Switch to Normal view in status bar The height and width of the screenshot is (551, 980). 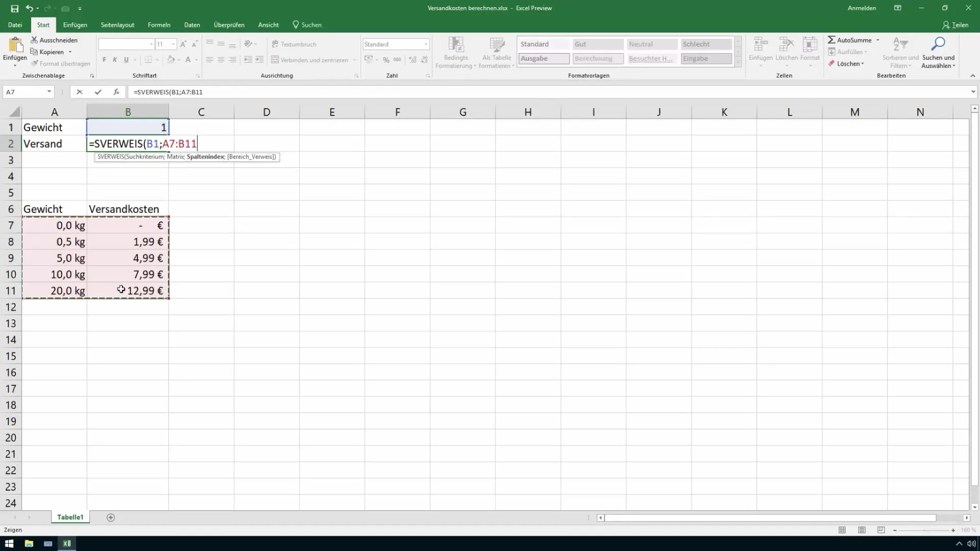coord(842,530)
